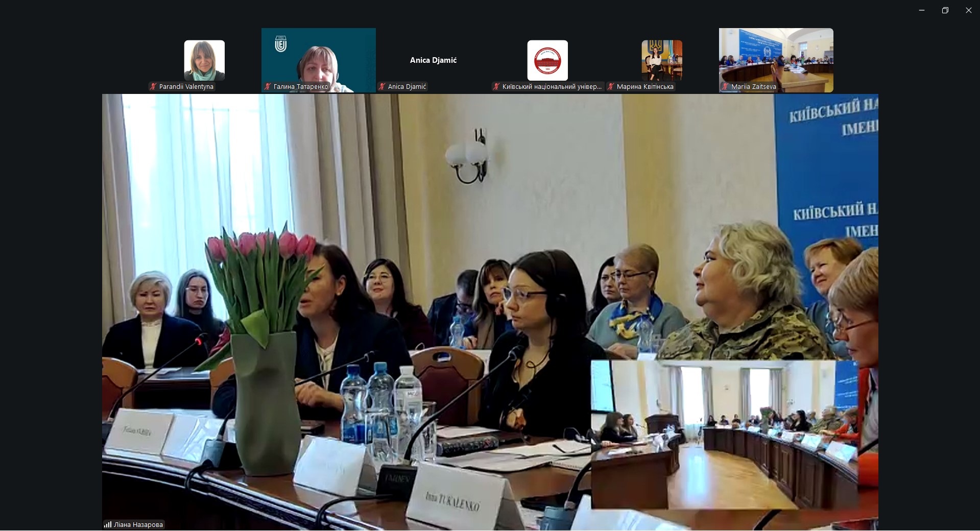
Task: Click the muted microphone icon beside Mariia Zaitseva
Action: tap(725, 87)
